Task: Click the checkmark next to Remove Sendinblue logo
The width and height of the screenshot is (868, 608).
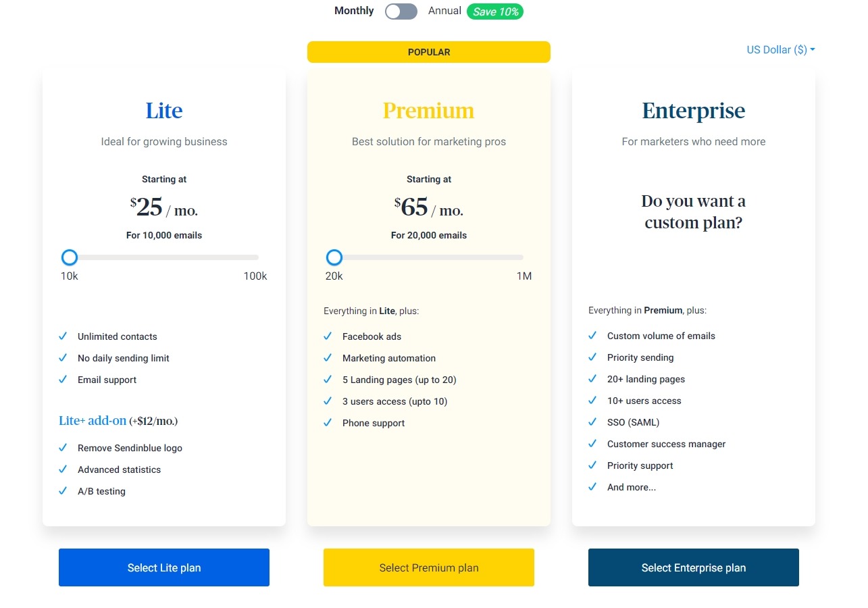Action: (x=63, y=447)
